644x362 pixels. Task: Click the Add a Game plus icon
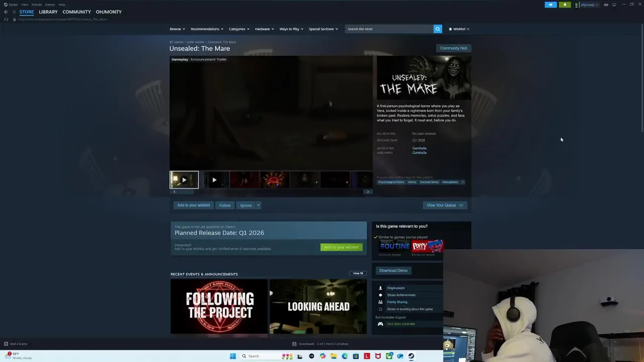(x=6, y=344)
